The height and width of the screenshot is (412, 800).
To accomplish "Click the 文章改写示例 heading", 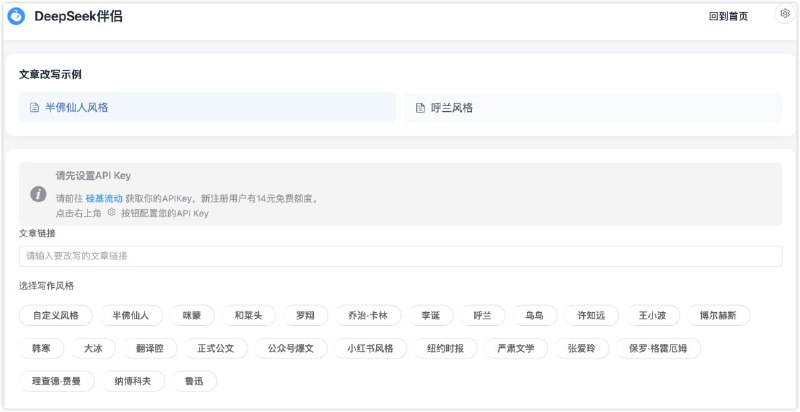I will coord(50,75).
